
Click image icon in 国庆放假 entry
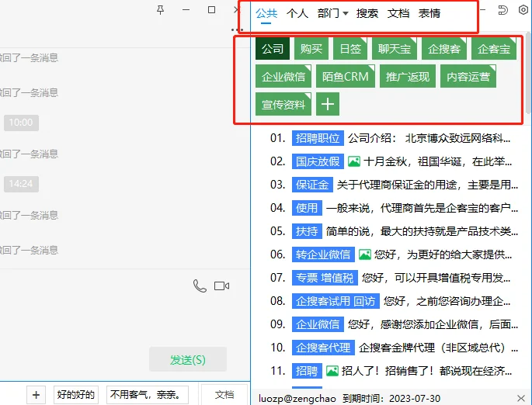(x=354, y=161)
